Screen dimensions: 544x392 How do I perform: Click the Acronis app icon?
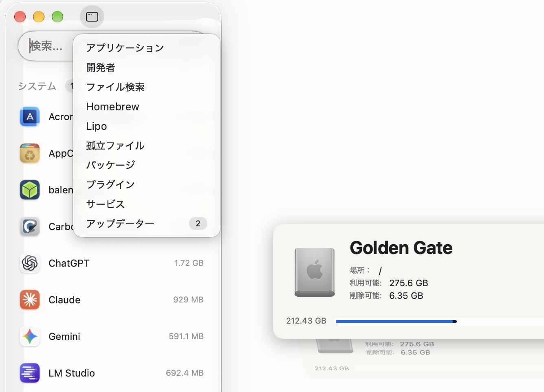(30, 117)
